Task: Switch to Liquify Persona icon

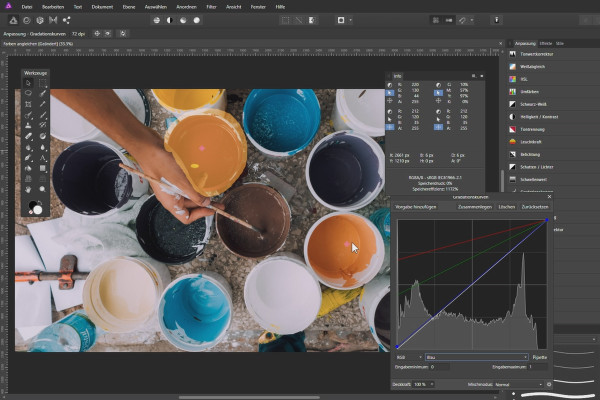Action: pyautogui.click(x=27, y=20)
